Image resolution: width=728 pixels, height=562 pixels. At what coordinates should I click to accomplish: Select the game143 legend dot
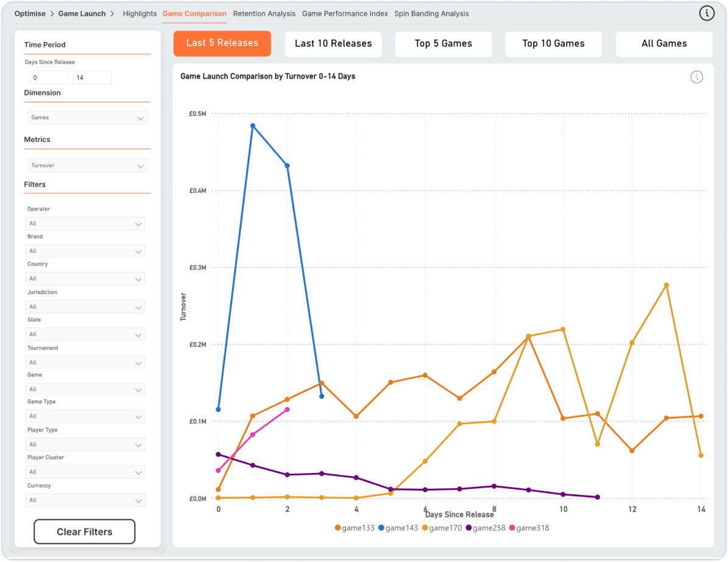[381, 528]
